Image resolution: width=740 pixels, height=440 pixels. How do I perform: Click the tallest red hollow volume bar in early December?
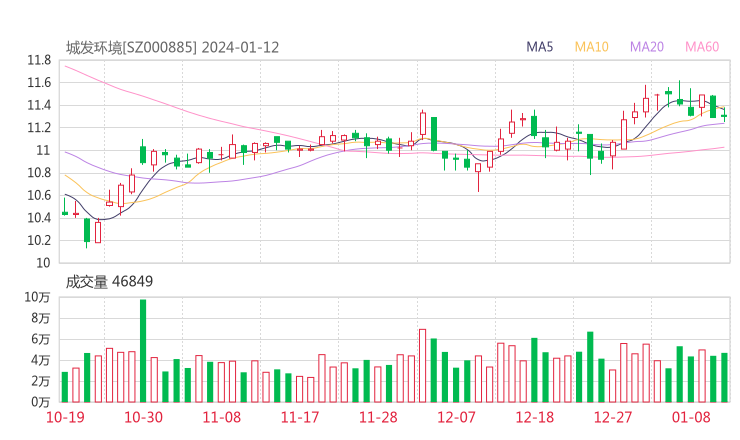pos(422,366)
